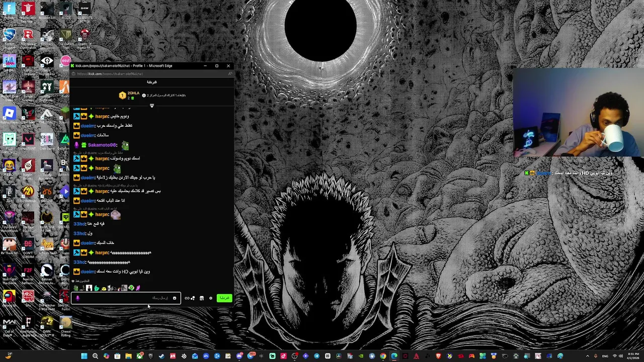Click the green chat send button
The height and width of the screenshot is (362, 644).
pos(224,298)
